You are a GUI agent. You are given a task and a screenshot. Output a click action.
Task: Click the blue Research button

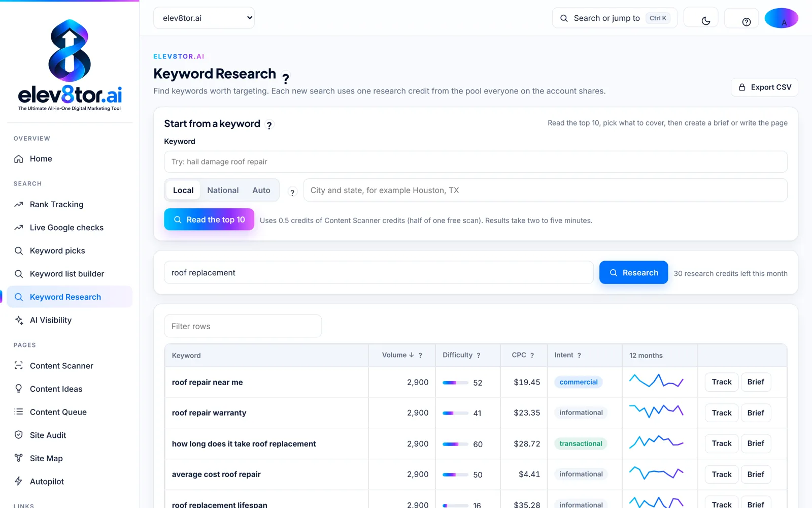(633, 273)
